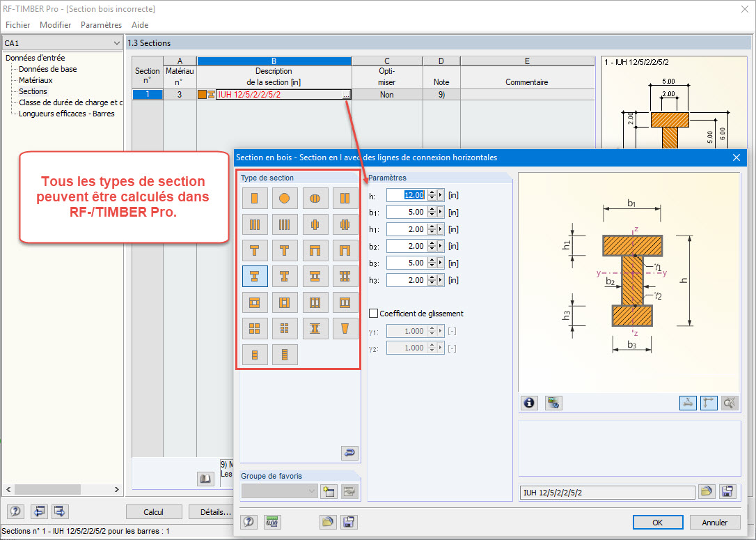
Task: Select the circular section type icon
Action: click(285, 198)
